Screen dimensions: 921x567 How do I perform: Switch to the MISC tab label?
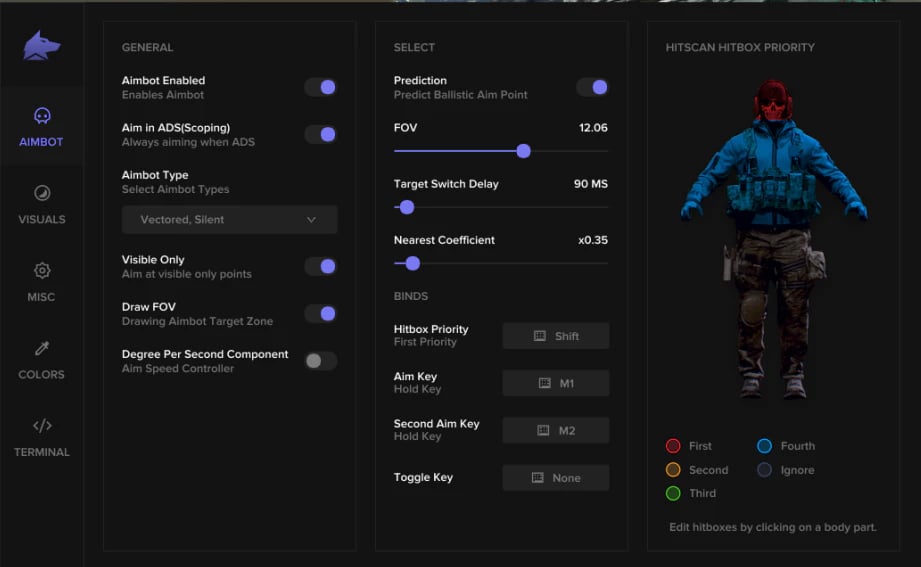[41, 297]
